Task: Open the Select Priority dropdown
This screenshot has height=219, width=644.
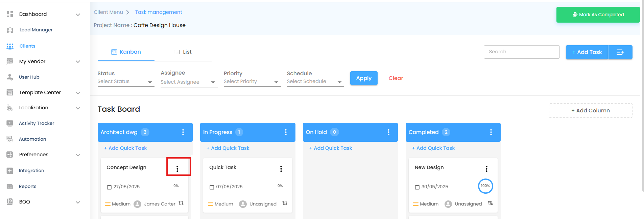Action: (252, 82)
